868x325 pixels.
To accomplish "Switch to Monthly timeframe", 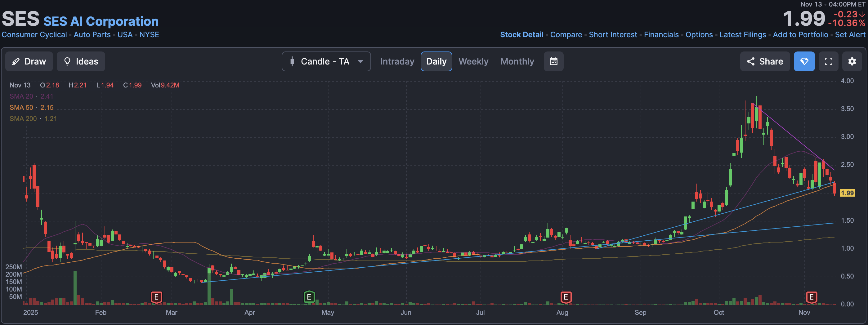I will tap(517, 61).
